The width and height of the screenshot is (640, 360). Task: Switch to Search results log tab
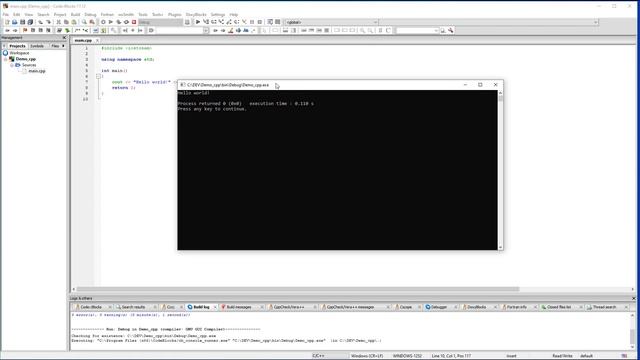(x=133, y=307)
